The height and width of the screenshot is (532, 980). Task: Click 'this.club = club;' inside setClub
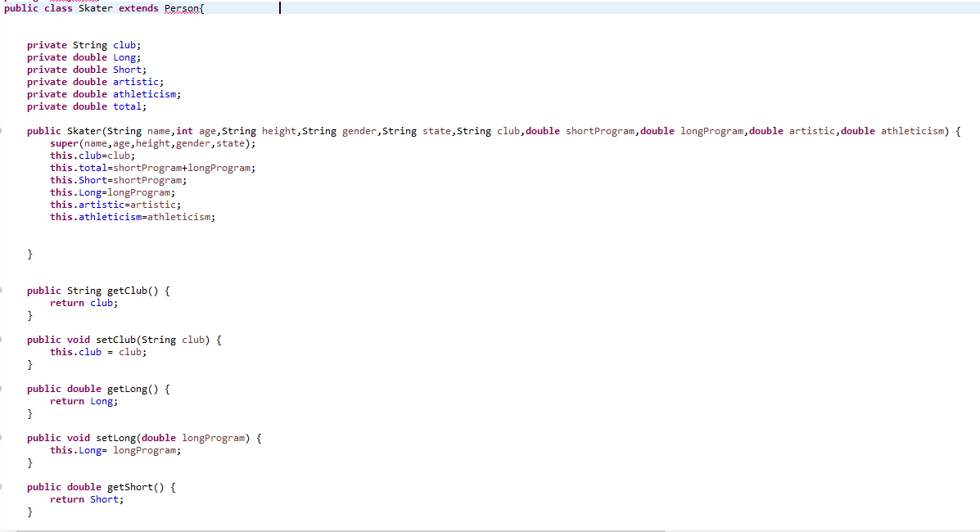98,352
